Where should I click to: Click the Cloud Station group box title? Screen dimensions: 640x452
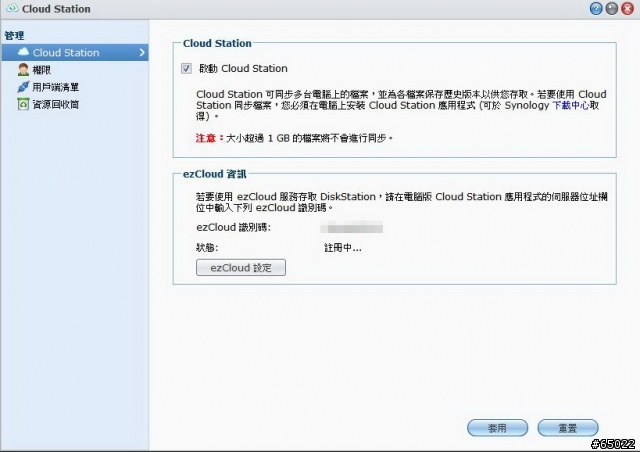click(217, 43)
